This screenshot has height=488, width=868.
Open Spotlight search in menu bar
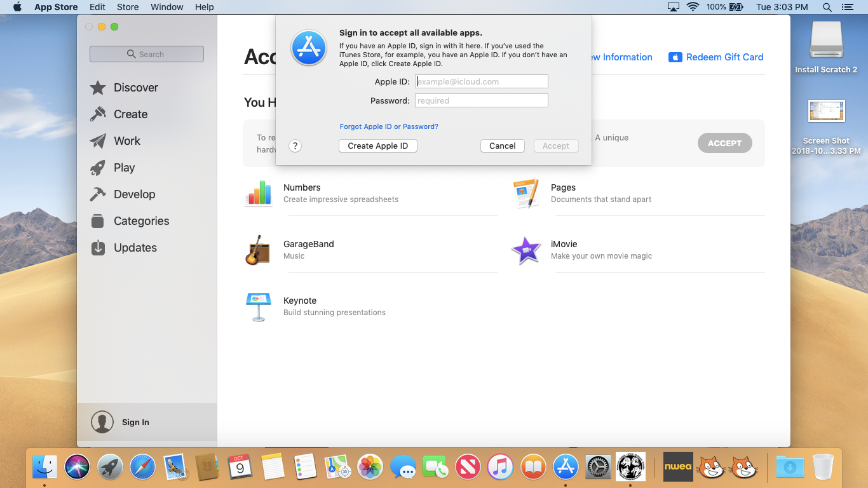(x=827, y=7)
